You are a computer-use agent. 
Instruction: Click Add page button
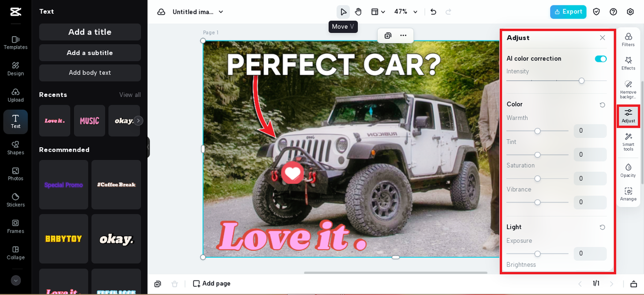click(212, 284)
